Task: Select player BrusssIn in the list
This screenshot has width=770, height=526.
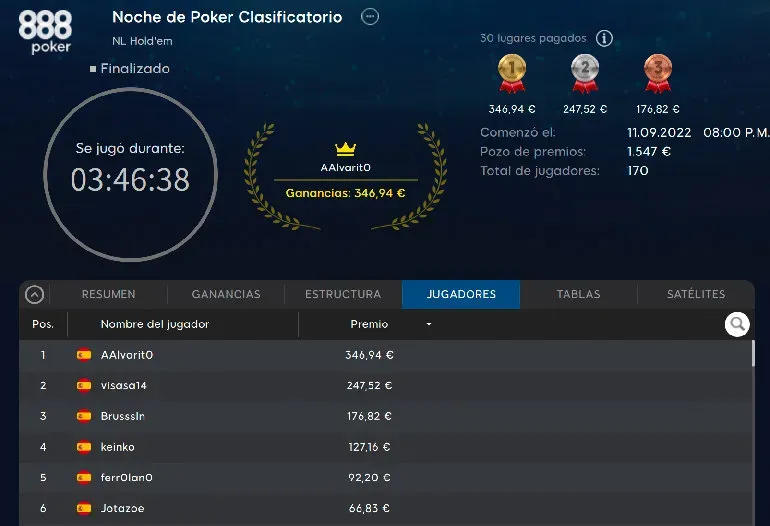Action: (122, 416)
